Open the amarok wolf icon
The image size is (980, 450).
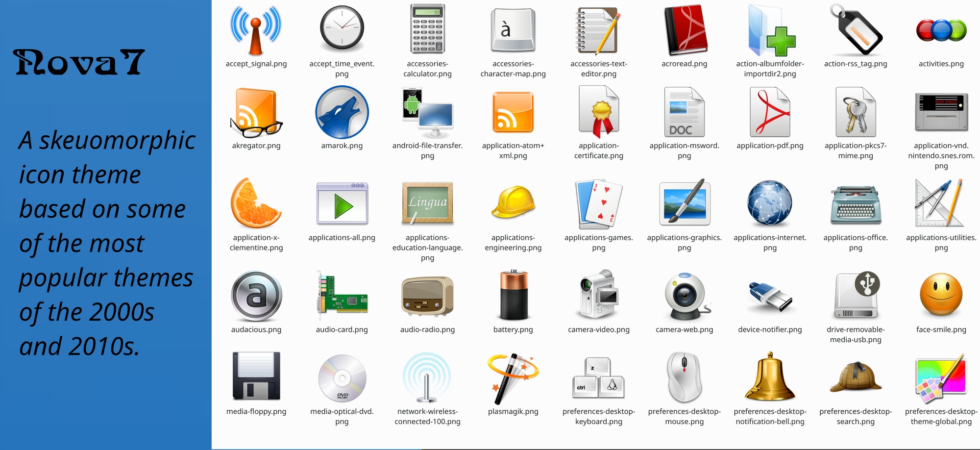(342, 112)
